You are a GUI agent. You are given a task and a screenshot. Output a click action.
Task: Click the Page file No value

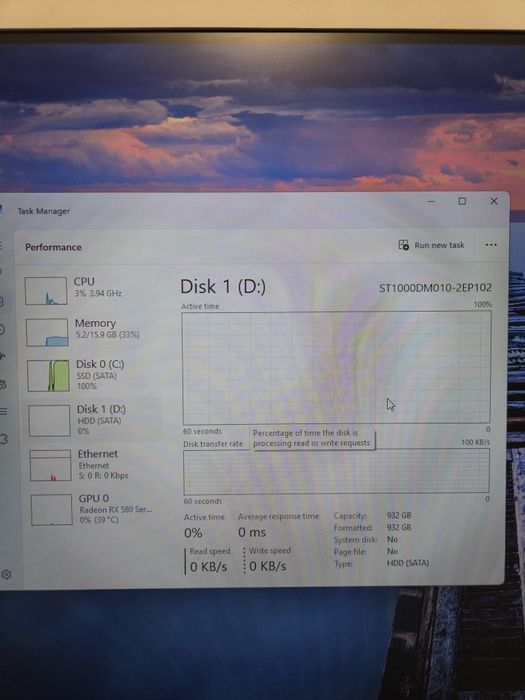[x=392, y=551]
